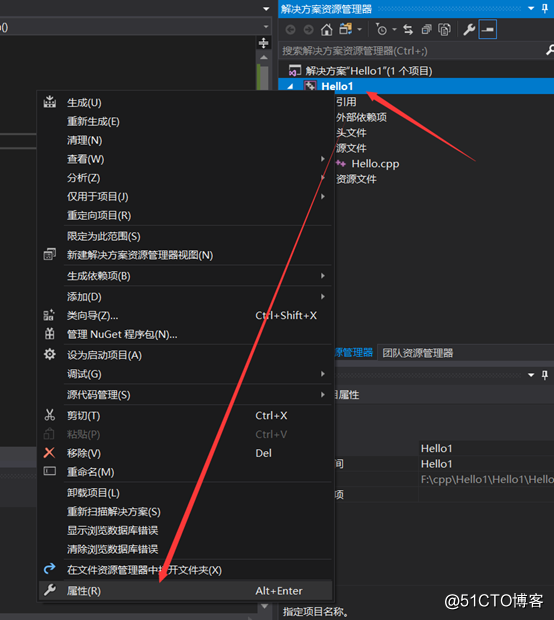Select the 头文件 folder
The image size is (554, 620).
(351, 133)
